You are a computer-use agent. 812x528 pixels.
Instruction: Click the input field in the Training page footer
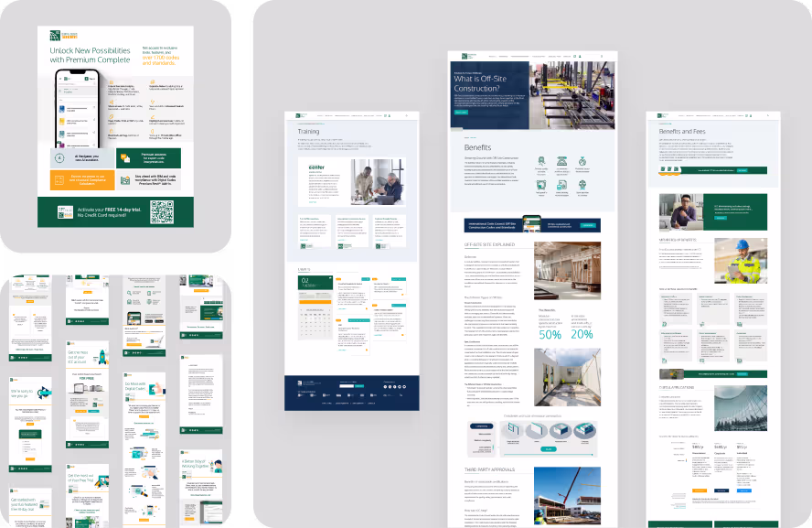(x=347, y=386)
